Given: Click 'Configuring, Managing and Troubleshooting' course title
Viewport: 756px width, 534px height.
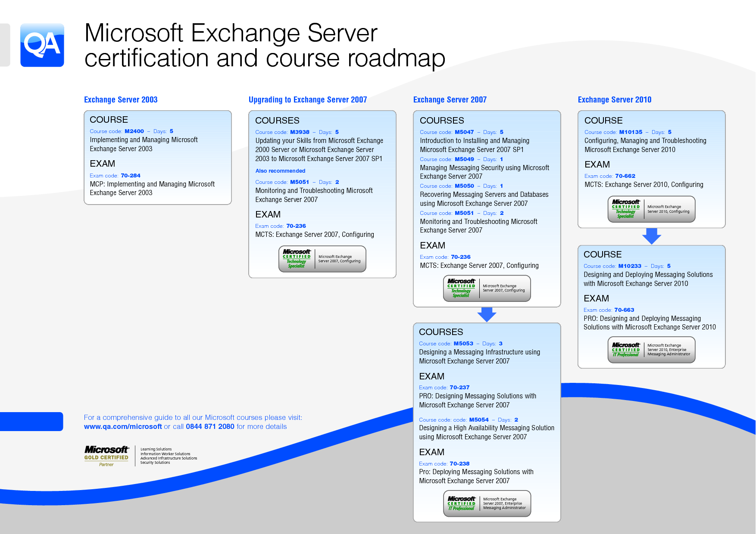Looking at the screenshot, I should [x=645, y=141].
